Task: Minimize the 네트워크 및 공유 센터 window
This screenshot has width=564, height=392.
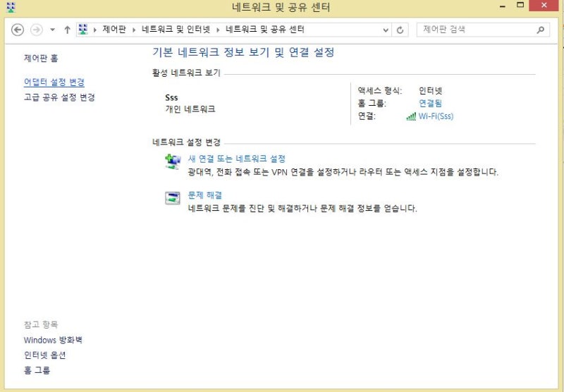Action: [x=503, y=6]
